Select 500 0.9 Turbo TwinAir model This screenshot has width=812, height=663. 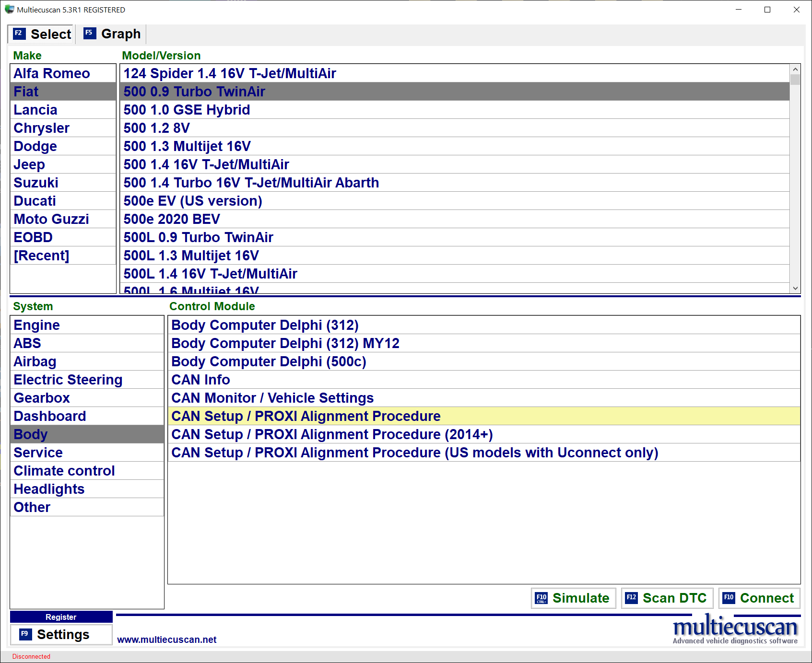click(455, 92)
